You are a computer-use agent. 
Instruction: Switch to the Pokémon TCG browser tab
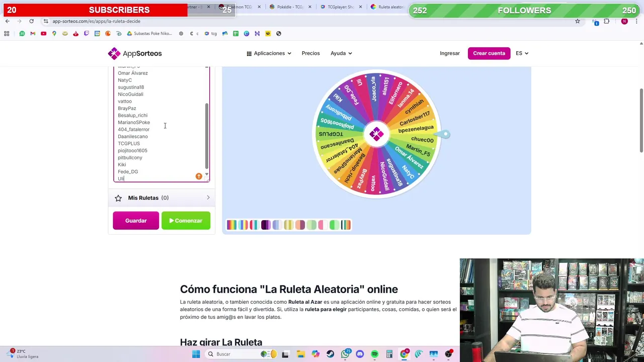click(x=240, y=7)
